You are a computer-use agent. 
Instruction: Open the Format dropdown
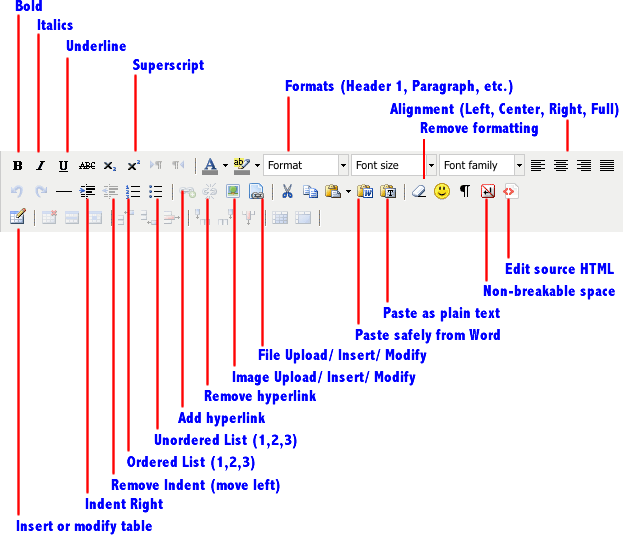point(304,165)
